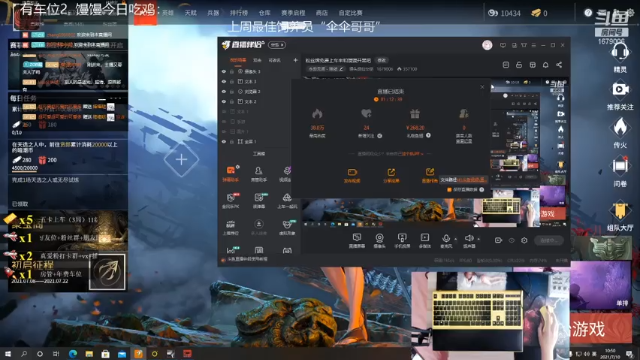This screenshot has width=640, height=360.
Task: Expand the microphone options arrow
Action: 456,239
